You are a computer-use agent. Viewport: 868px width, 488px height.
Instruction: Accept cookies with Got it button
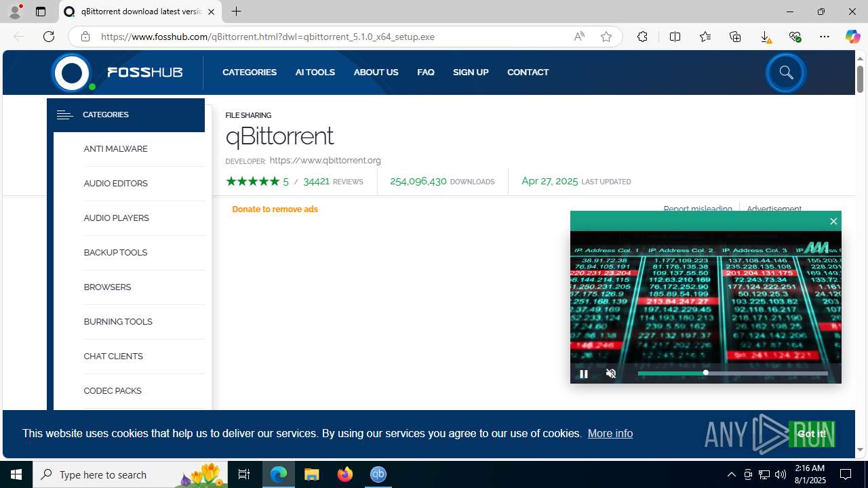tap(811, 434)
